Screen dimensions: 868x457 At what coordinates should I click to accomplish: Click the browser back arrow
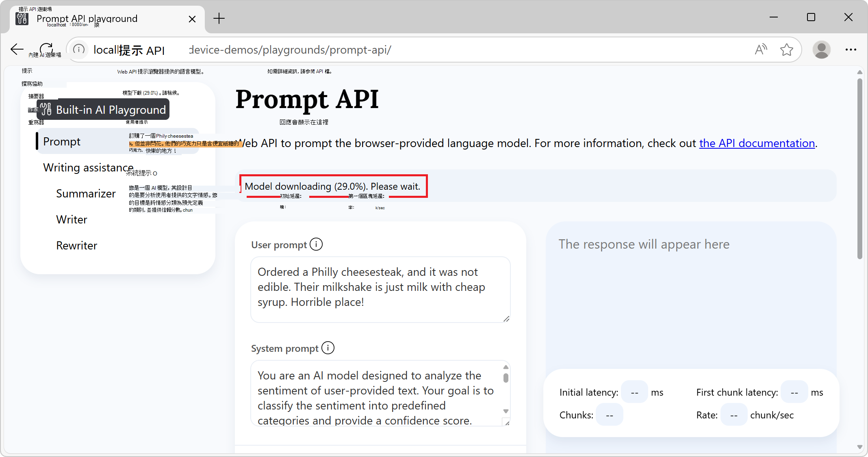pyautogui.click(x=17, y=50)
